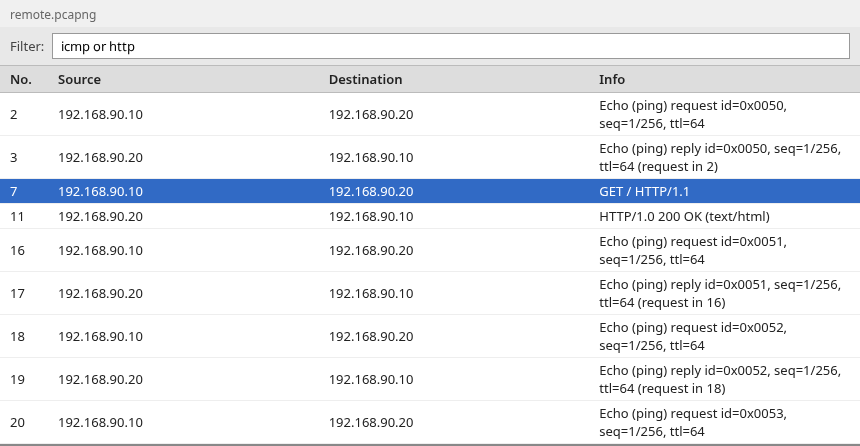Click Echo request id=0x0052 info
Screen dimensions: 860x446
pos(693,336)
